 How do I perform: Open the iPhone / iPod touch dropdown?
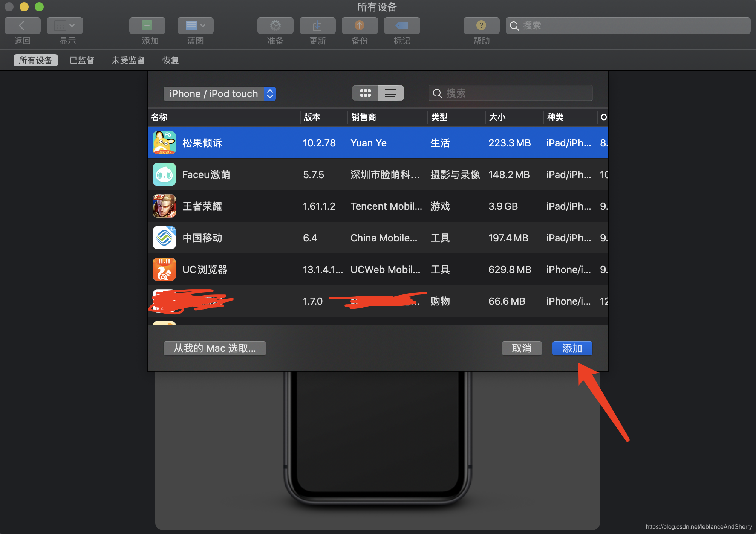point(219,94)
